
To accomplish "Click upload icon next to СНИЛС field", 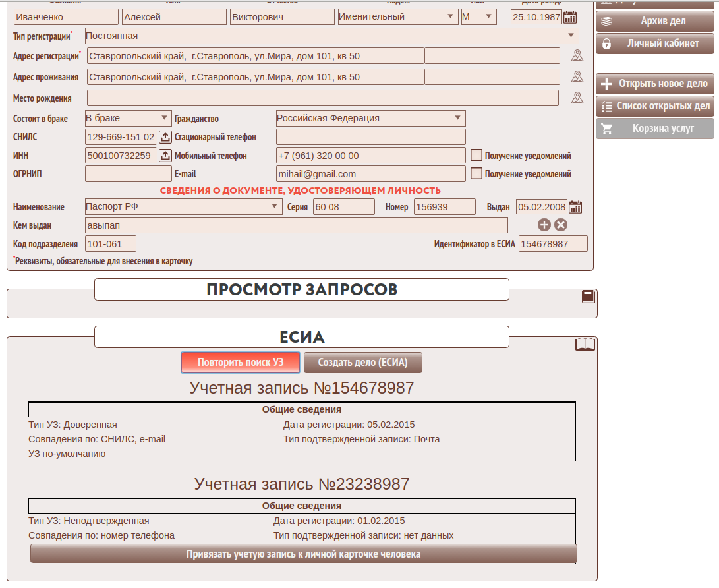I will (165, 137).
